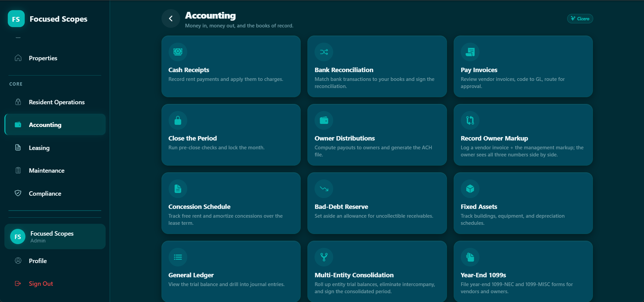Screen dimensions: 644x302
Task: Open Resident Operations section
Action: pos(55,102)
